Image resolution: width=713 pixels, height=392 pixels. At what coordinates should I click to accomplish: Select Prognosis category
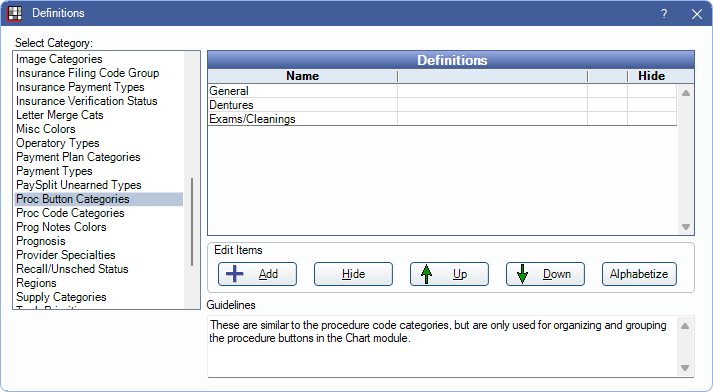click(99, 241)
